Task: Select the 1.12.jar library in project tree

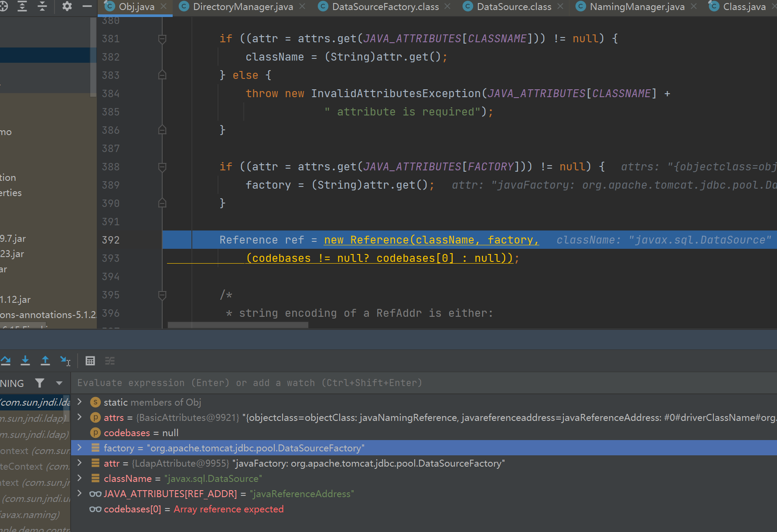Action: pos(15,299)
